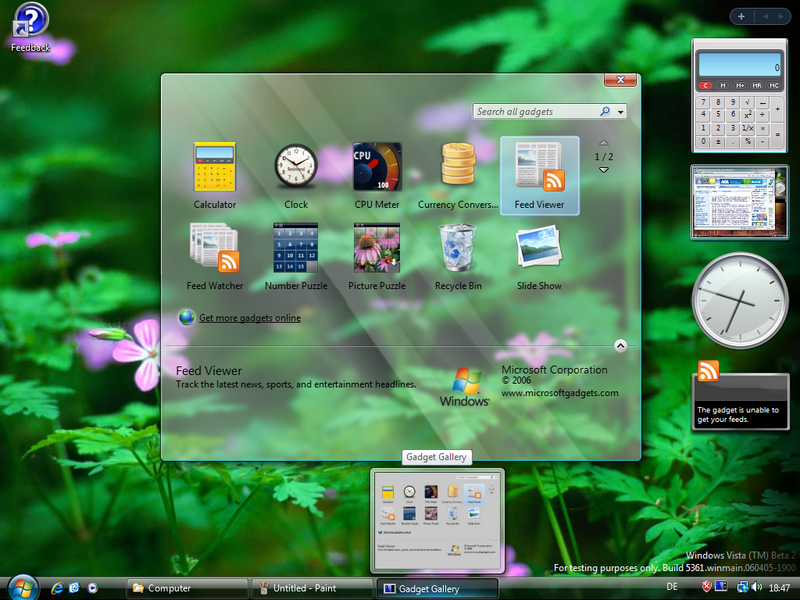Click the Search all gadgets field
This screenshot has width=800, height=600.
(x=535, y=112)
